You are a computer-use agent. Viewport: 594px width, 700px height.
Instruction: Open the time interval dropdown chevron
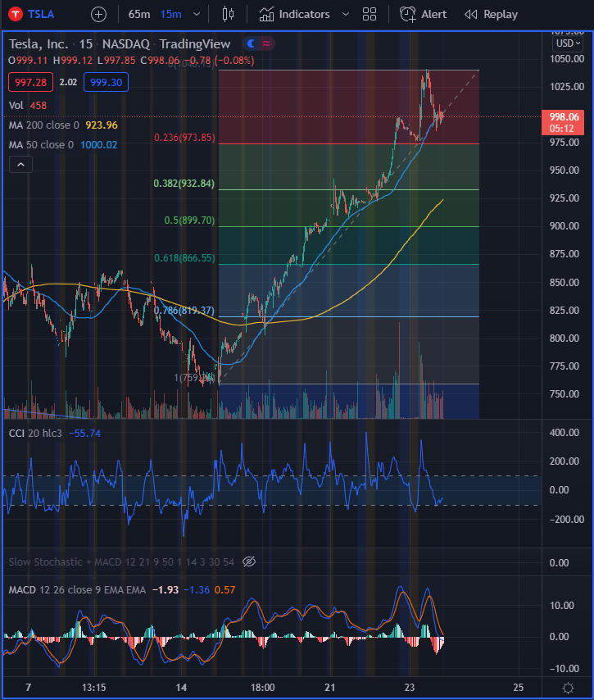click(197, 14)
